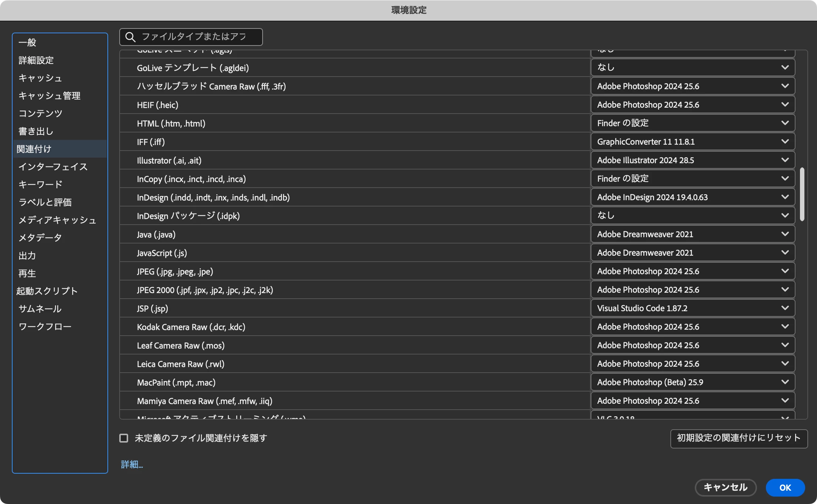817x504 pixels.
Task: Open the JPEG application dropdown
Action: [x=692, y=271]
